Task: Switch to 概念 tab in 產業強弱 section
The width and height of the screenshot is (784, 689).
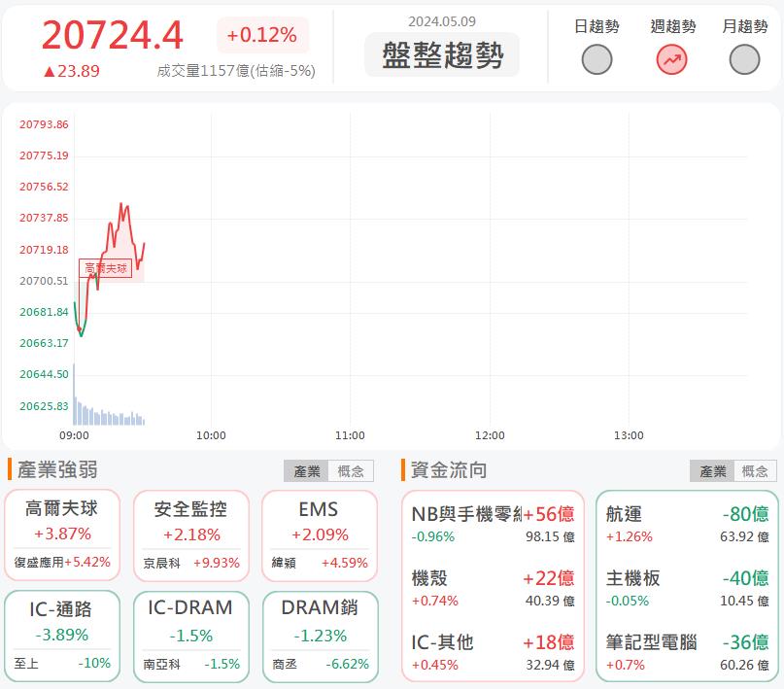Action: tap(351, 471)
